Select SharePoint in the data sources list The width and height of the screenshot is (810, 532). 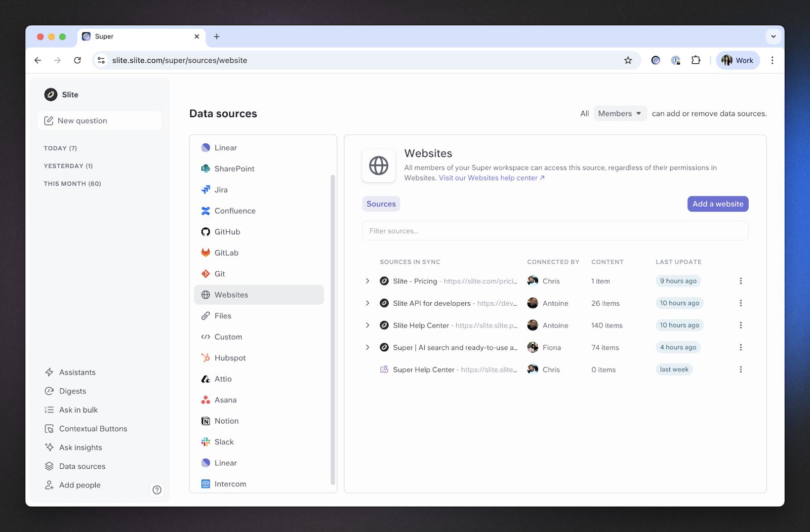click(x=259, y=169)
